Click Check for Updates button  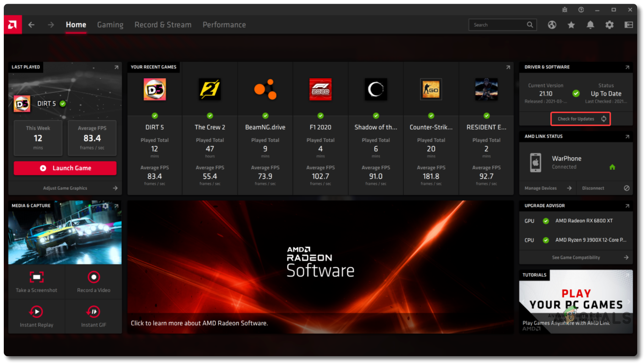click(580, 119)
